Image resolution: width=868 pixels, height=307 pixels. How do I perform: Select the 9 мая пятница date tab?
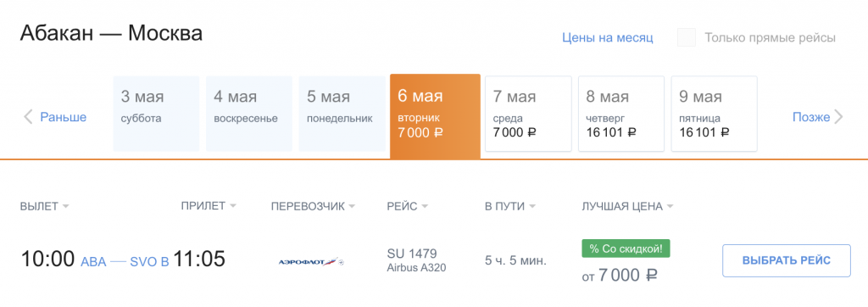(x=714, y=114)
